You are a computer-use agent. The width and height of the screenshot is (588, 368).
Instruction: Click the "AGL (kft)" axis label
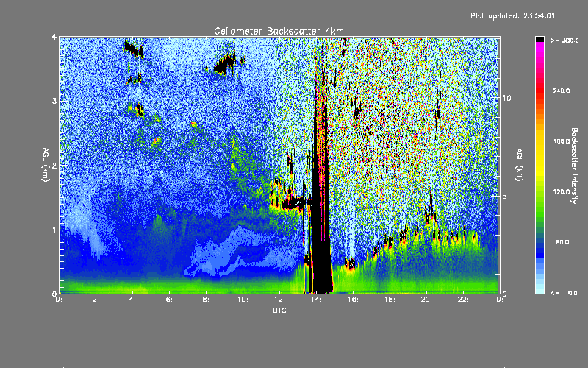(519, 165)
